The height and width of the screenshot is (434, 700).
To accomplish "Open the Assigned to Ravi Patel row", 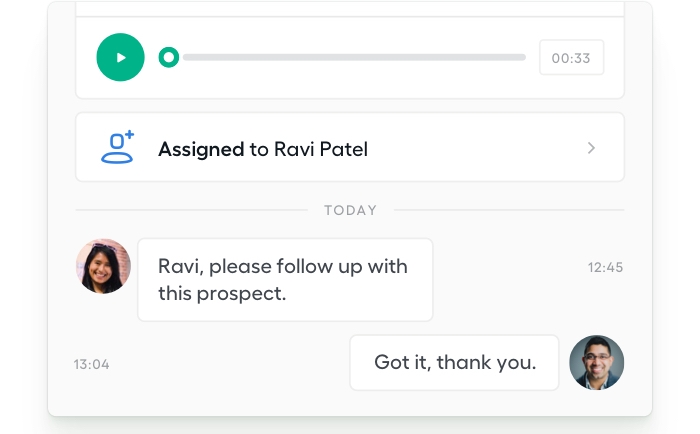I will (x=350, y=147).
